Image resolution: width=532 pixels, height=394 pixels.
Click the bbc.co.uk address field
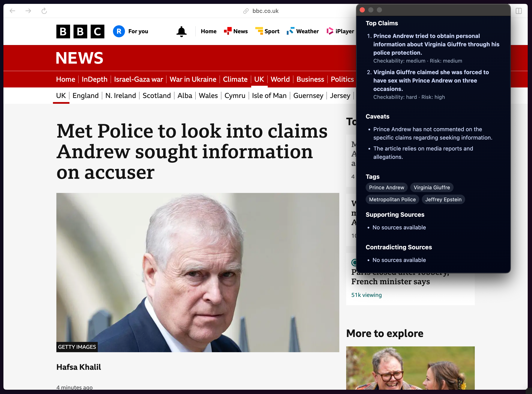tap(265, 11)
